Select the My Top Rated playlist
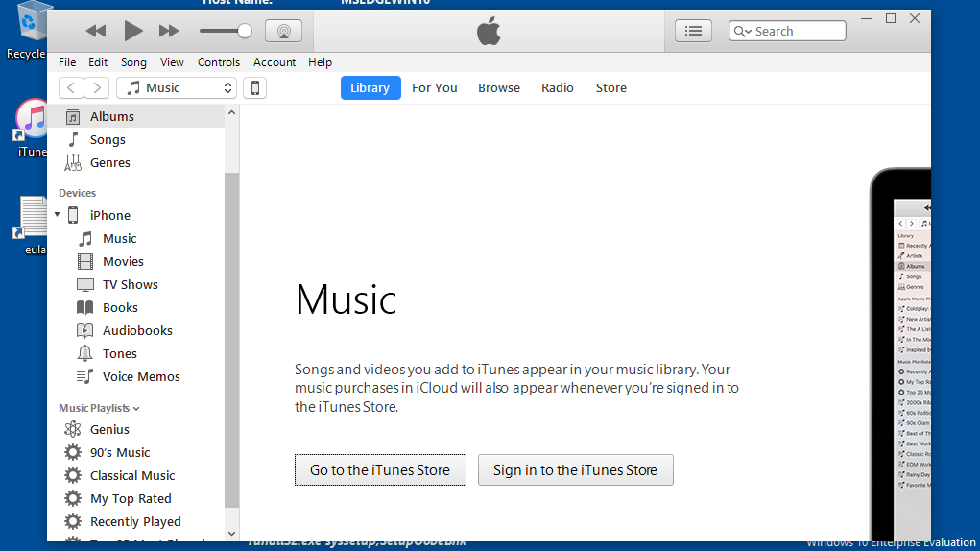Image resolution: width=980 pixels, height=551 pixels. pos(135,498)
